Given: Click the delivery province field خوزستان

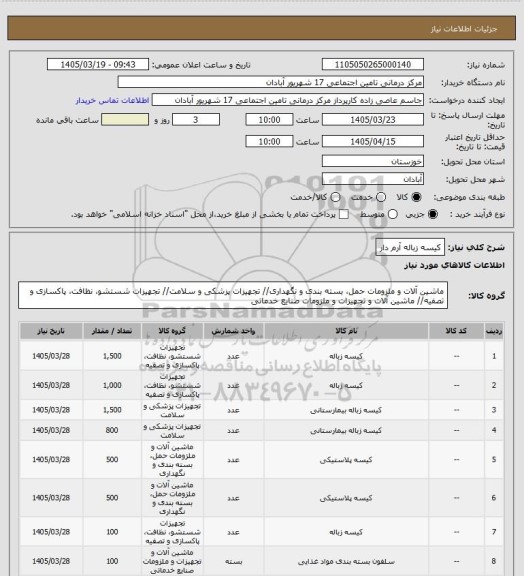Looking at the screenshot, I should coord(373,161).
